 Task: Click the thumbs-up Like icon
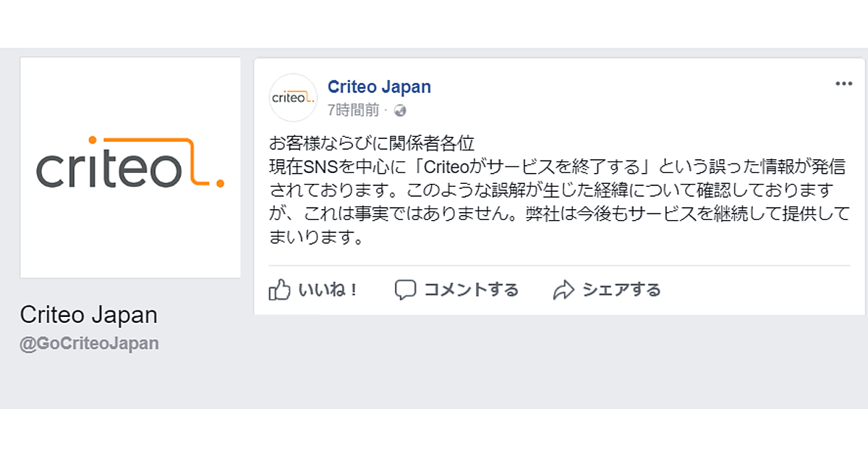pos(279,290)
